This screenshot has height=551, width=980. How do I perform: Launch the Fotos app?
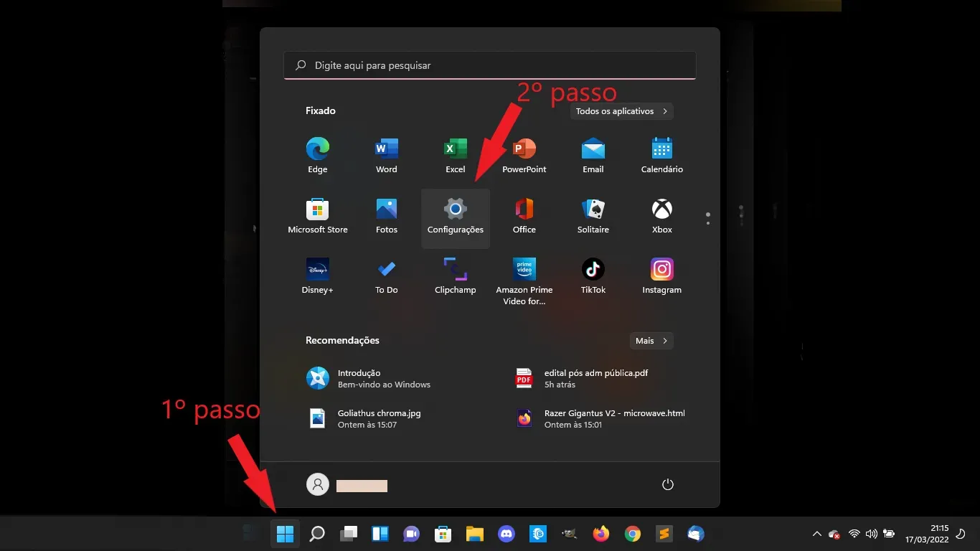pos(387,215)
